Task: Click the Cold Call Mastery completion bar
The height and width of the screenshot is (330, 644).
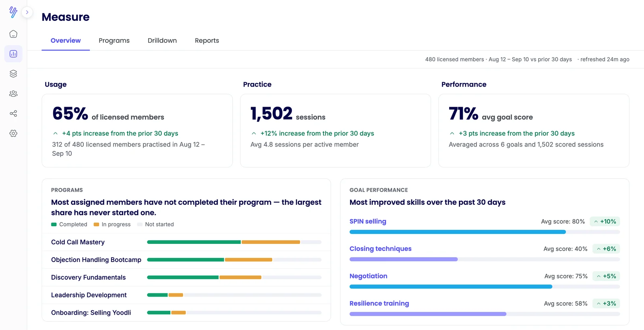Action: (x=234, y=242)
